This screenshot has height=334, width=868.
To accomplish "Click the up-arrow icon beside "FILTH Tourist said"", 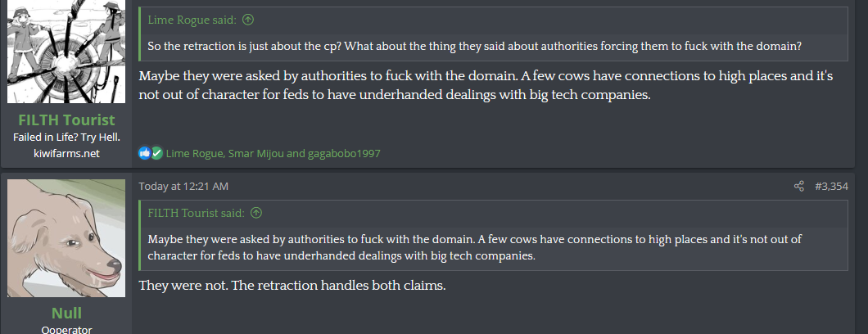I will pyautogui.click(x=256, y=213).
